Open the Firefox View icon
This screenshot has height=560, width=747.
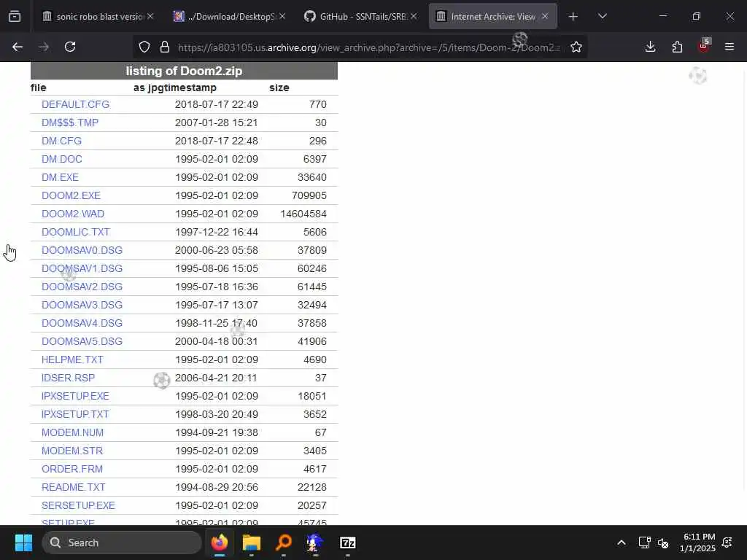point(15,16)
